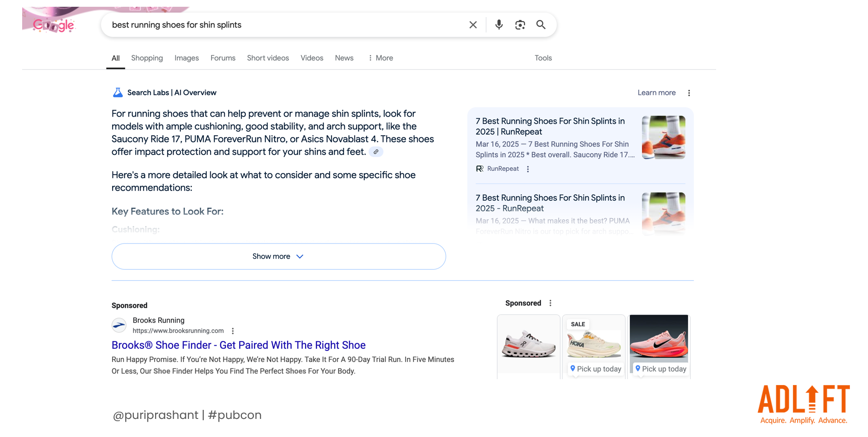
Task: Submit search with magnifying glass icon
Action: [x=541, y=25]
